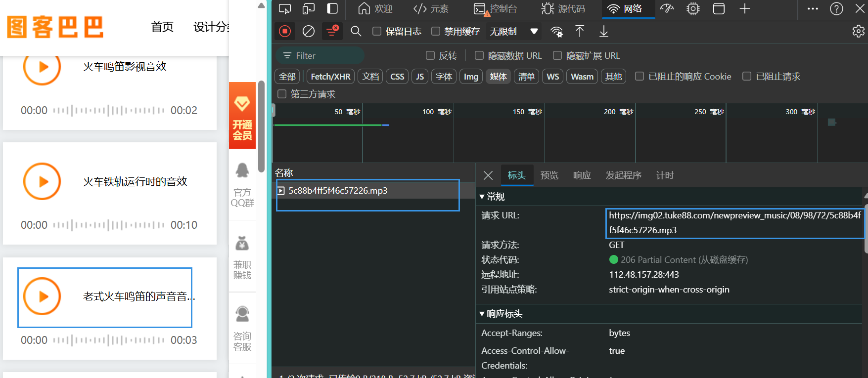Stop recording network log button
Image resolution: width=868 pixels, height=378 pixels.
(285, 31)
